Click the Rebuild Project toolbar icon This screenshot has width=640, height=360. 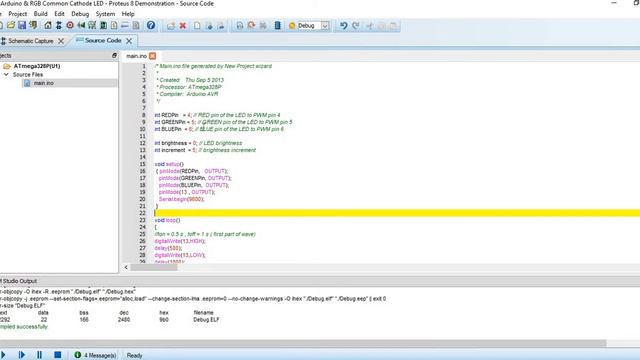(x=251, y=26)
